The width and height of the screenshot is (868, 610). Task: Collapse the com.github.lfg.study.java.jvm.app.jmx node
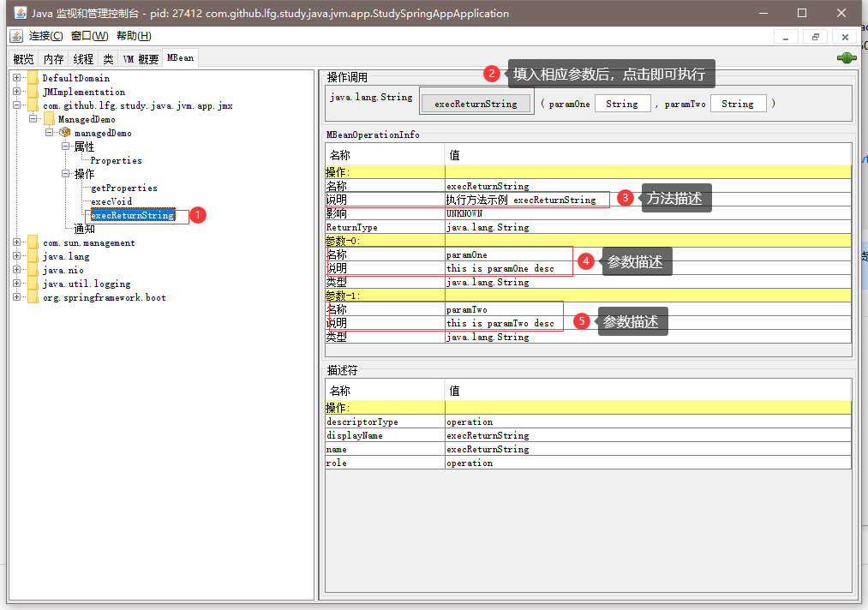click(x=16, y=105)
